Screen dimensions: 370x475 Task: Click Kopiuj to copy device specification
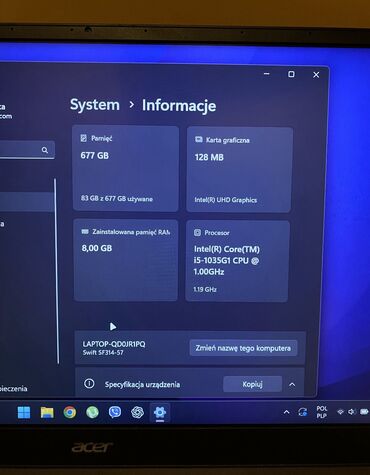click(x=252, y=384)
